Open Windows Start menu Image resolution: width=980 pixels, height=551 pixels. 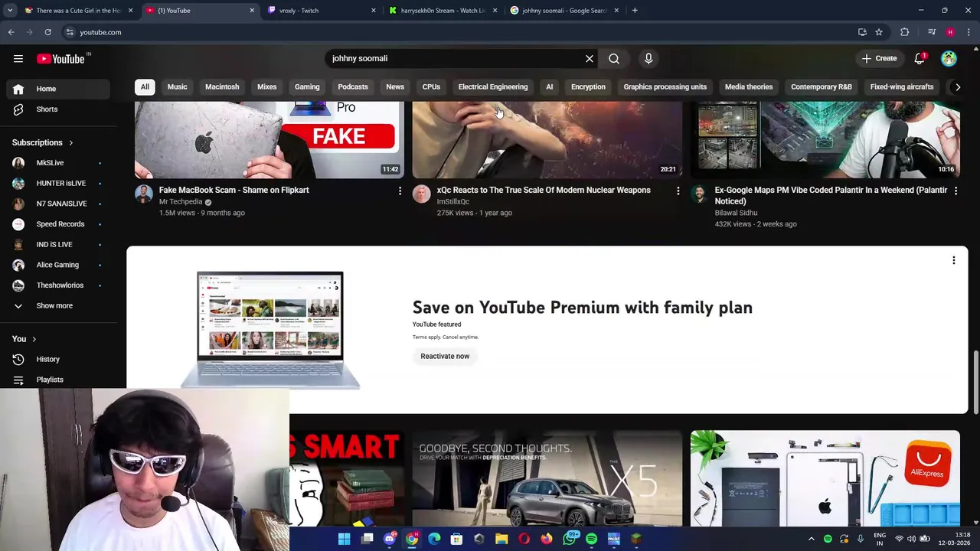(345, 540)
